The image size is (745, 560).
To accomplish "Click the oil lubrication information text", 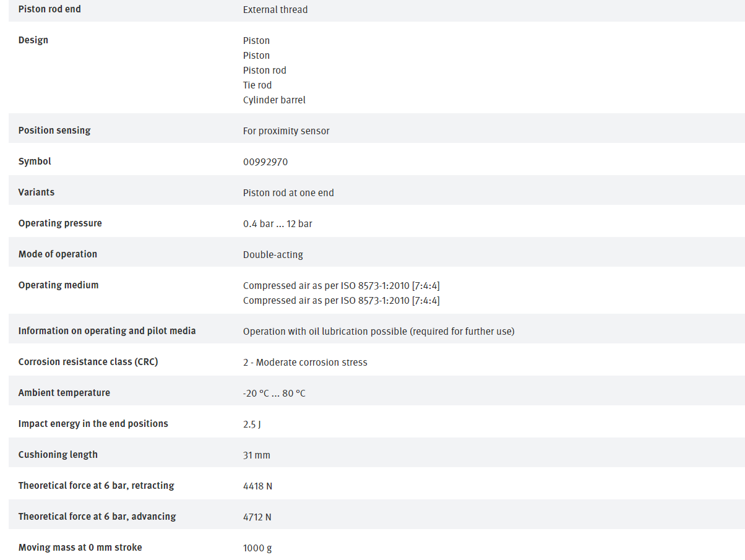I will coord(379,332).
